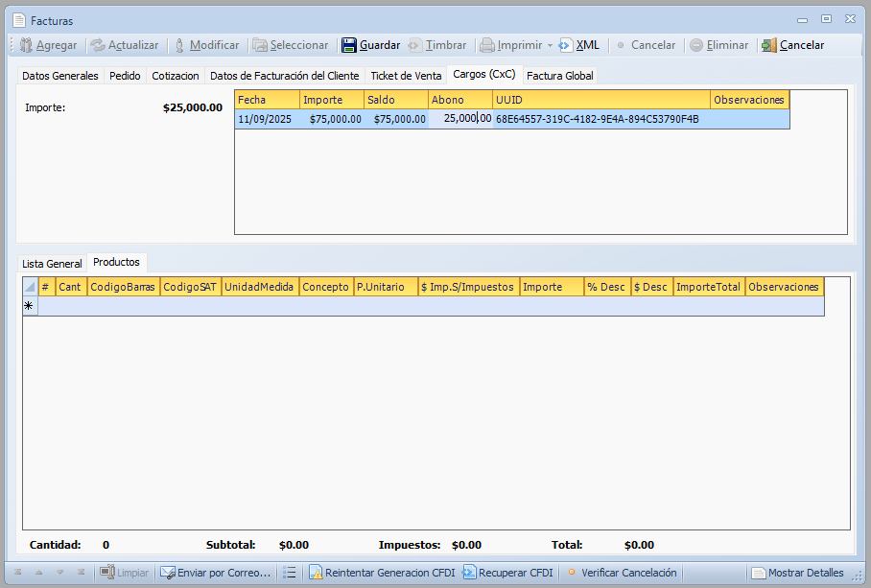Click the Mostrar Detalles icon
Viewport: 871px width, 588px height.
coord(759,573)
